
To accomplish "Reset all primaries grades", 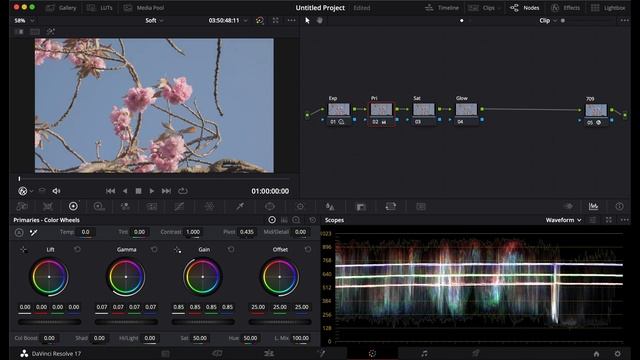I will coord(312,220).
